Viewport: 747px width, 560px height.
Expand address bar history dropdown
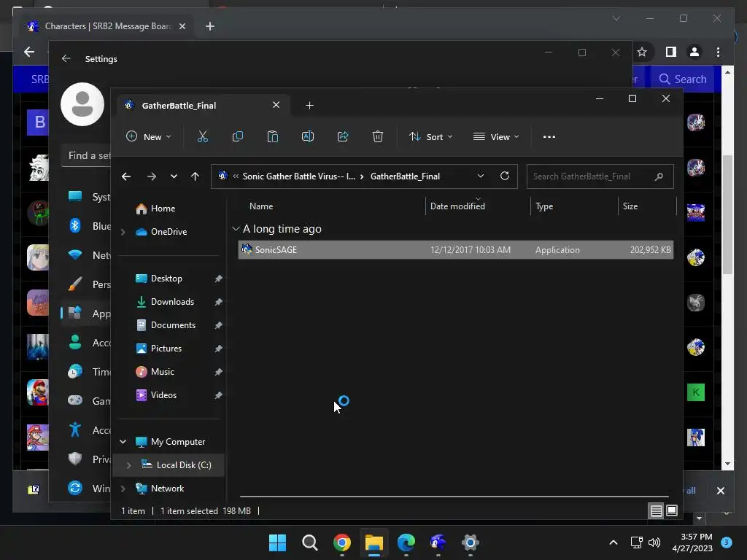481,176
